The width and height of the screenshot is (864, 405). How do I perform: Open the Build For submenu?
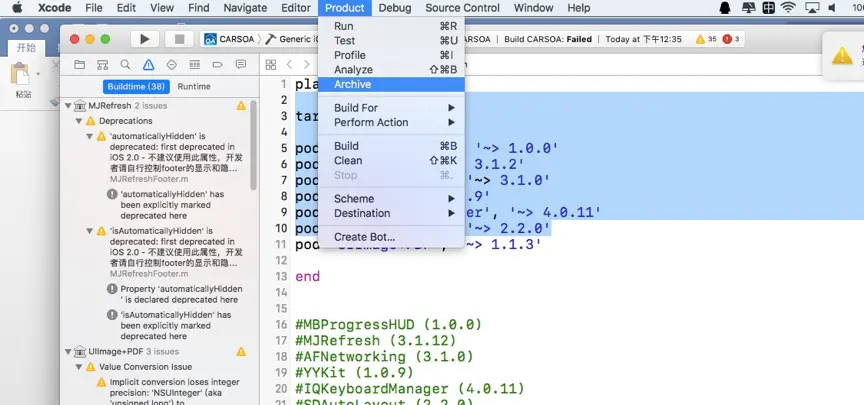[x=391, y=108]
